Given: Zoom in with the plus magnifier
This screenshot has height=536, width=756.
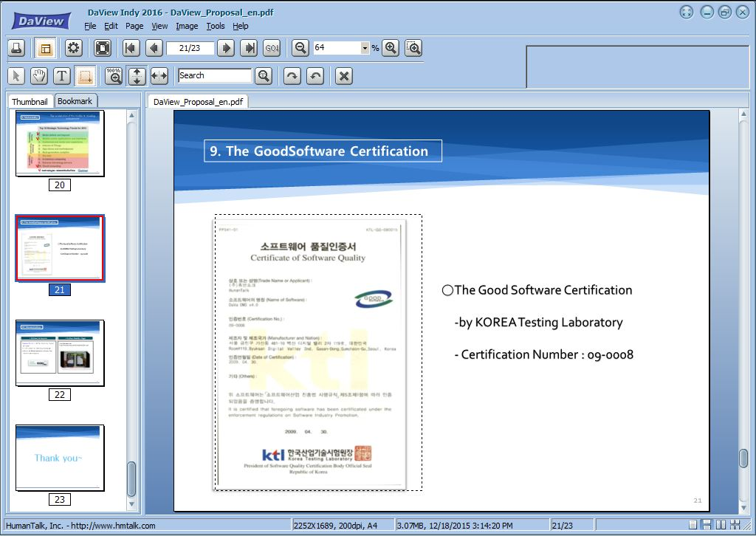Looking at the screenshot, I should coord(391,48).
